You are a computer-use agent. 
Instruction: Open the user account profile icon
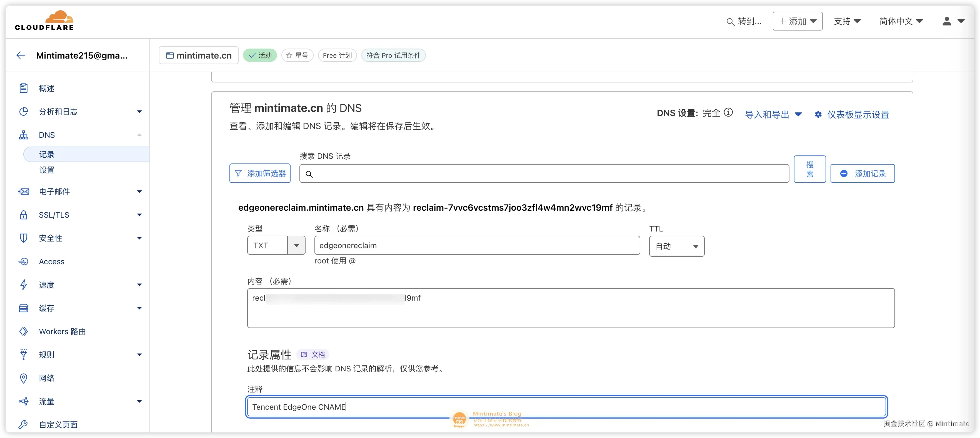946,21
